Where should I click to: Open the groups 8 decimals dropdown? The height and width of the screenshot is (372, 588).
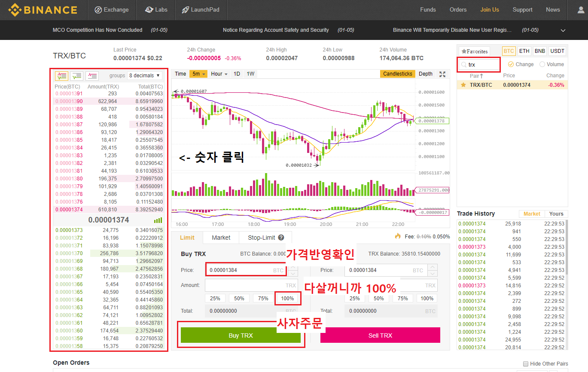pos(144,76)
